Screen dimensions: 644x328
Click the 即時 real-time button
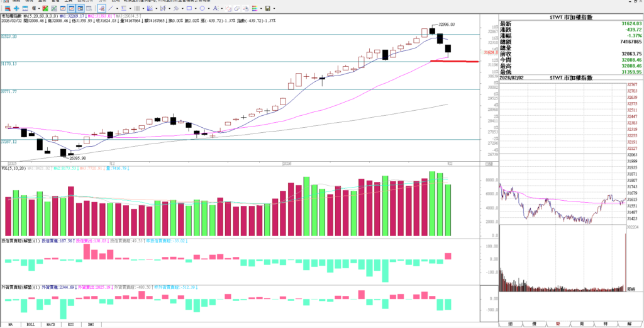point(631,288)
